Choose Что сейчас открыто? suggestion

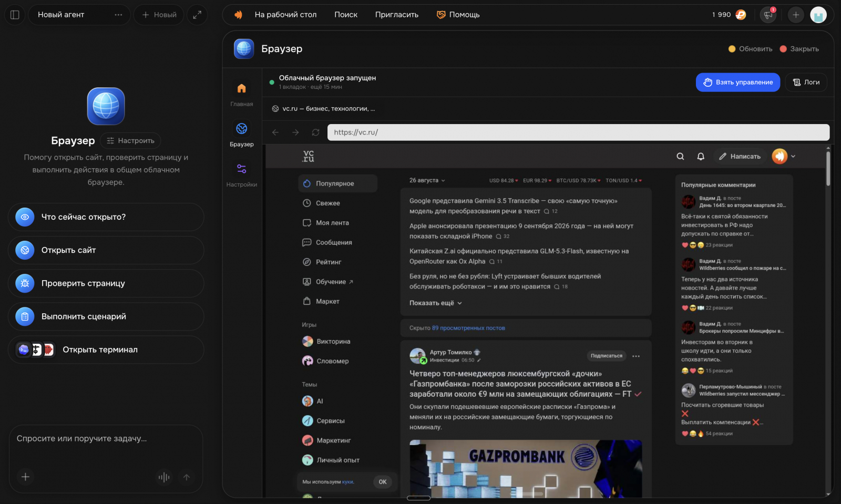(106, 217)
